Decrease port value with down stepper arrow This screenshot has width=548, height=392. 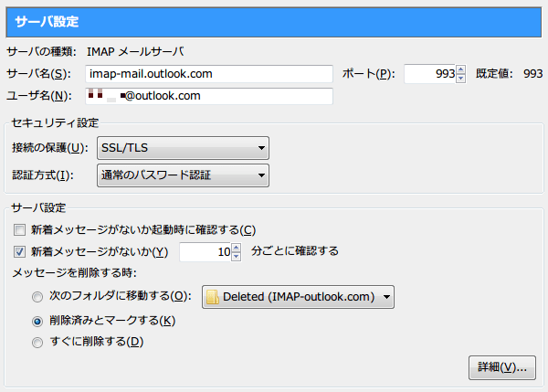460,78
